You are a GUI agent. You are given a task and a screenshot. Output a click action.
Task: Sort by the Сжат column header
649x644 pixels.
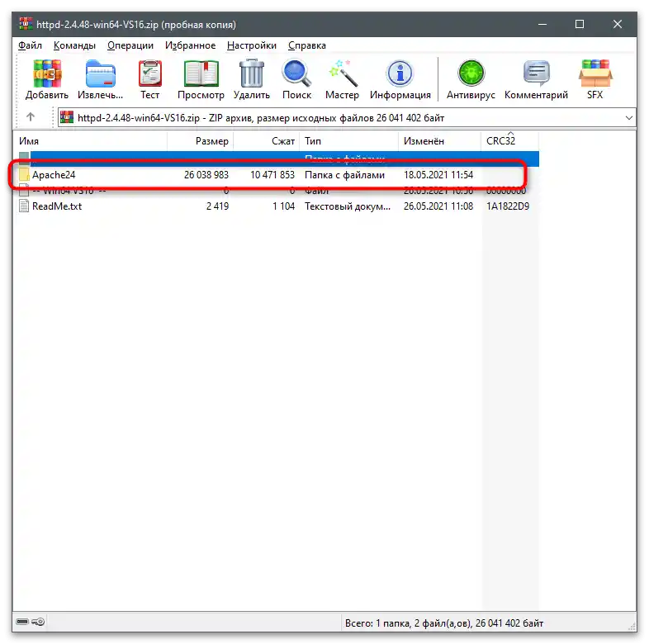click(267, 141)
